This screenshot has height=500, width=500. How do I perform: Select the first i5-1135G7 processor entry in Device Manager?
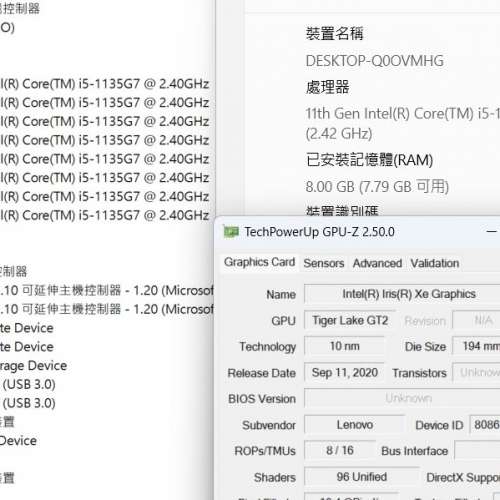[105, 84]
